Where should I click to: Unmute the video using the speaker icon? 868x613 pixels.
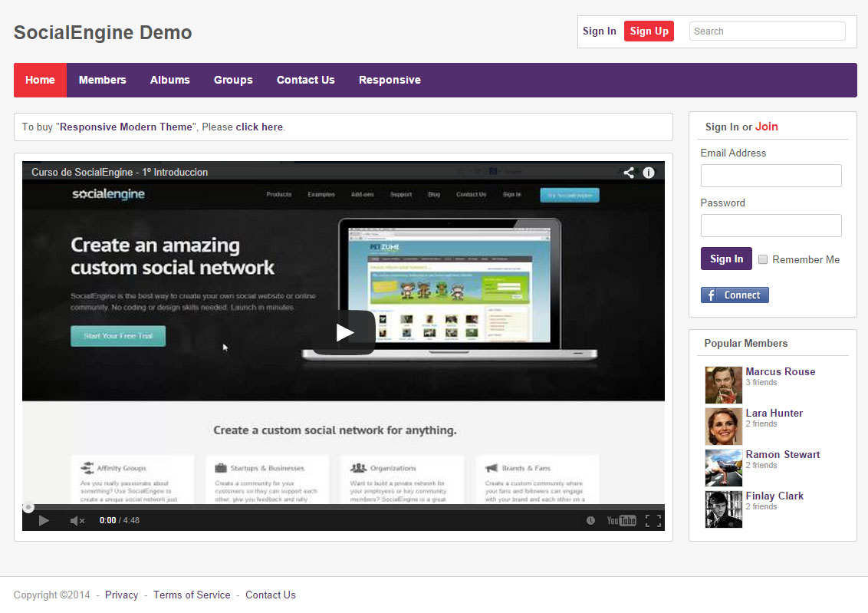tap(77, 521)
